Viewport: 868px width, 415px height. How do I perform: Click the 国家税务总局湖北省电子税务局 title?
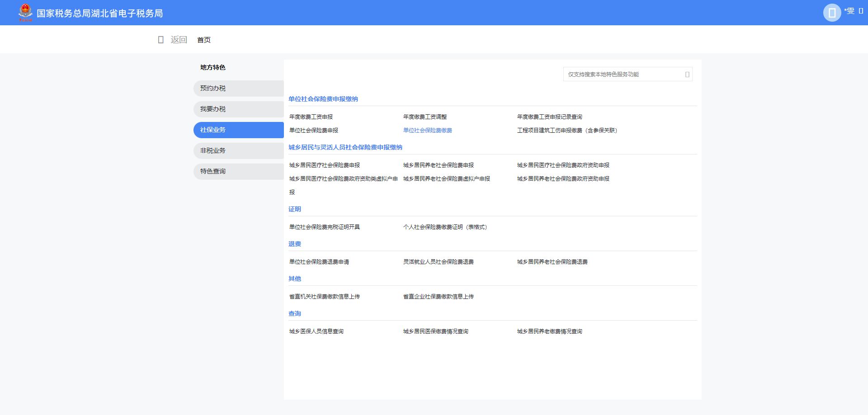[x=100, y=13]
